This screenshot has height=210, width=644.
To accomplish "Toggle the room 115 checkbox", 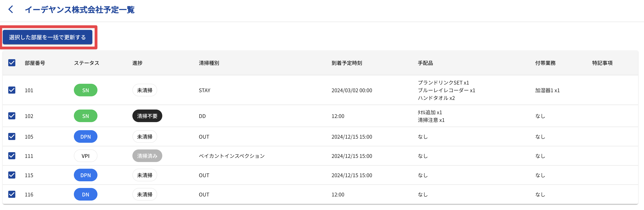I will (12, 175).
